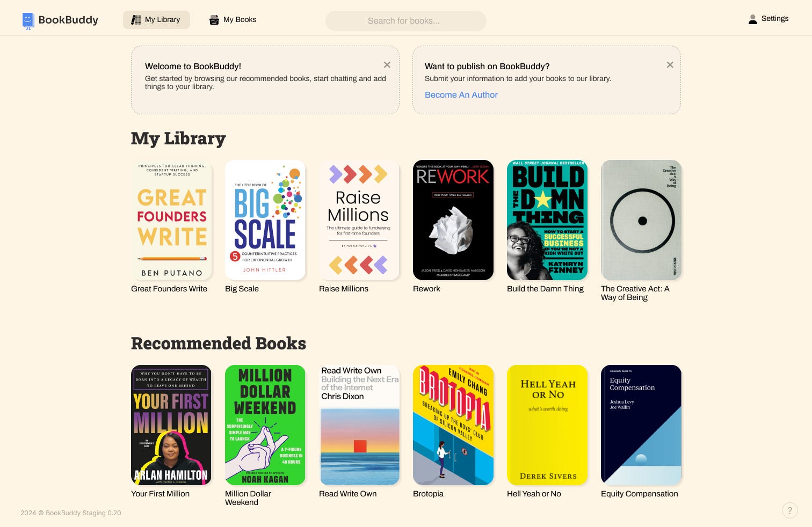This screenshot has width=812, height=527.
Task: Open the Read Write Own cover
Action: click(359, 425)
